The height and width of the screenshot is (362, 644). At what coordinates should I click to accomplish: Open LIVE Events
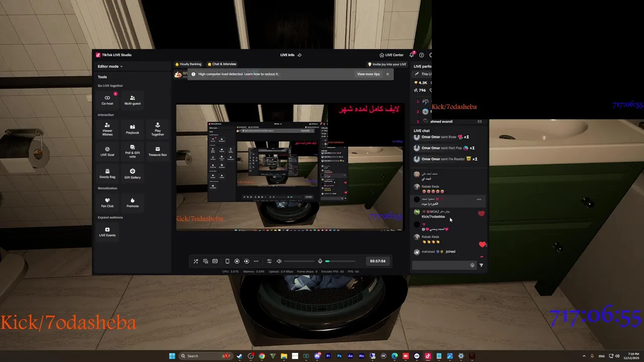107,231
